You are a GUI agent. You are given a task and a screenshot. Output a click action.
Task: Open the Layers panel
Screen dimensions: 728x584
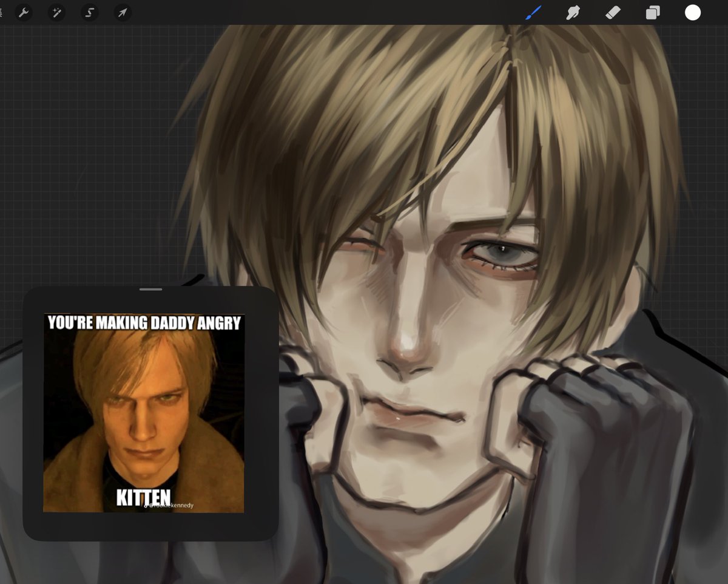(x=653, y=13)
